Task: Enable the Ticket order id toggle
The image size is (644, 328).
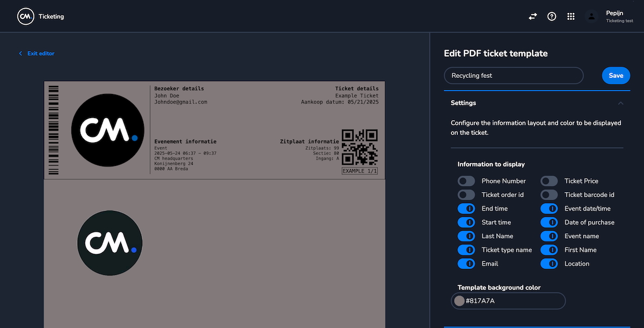Action: pos(466,195)
